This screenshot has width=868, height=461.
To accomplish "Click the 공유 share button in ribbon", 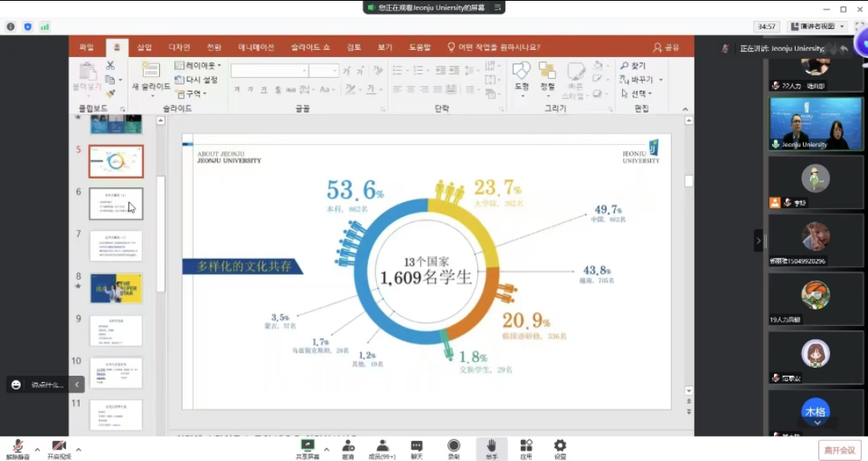I will (666, 47).
